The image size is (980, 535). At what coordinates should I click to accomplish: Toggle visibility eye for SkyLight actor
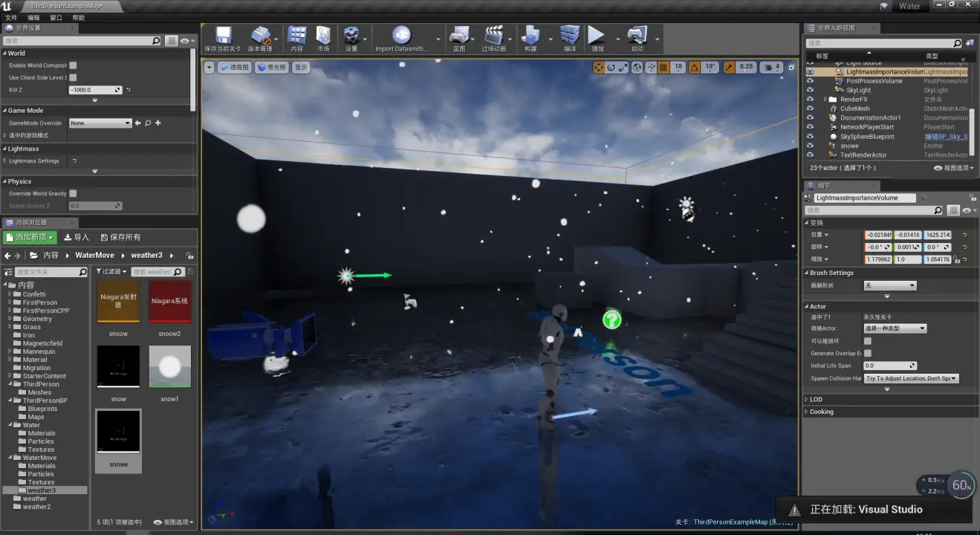point(811,90)
